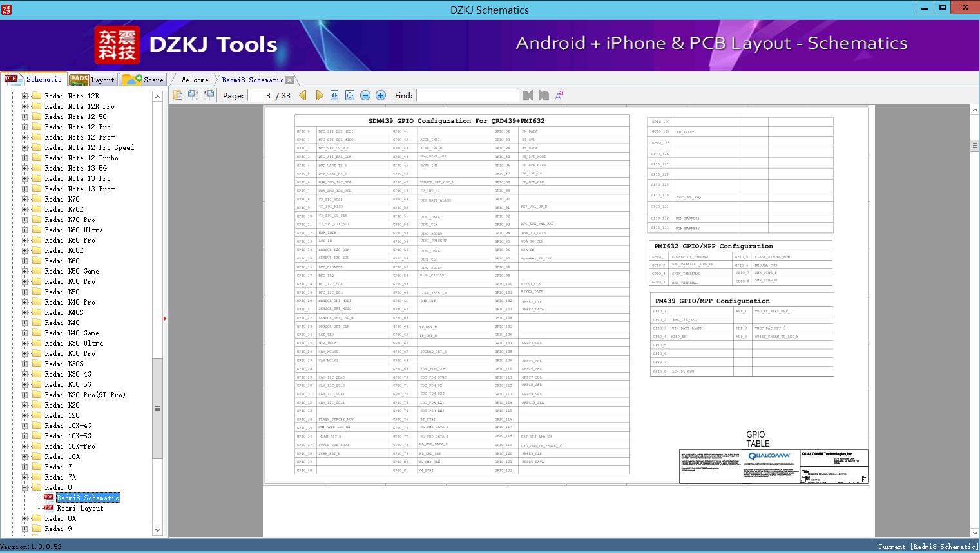The image size is (980, 553).
Task: Switch to the Schematic panel tab
Action: [x=34, y=79]
